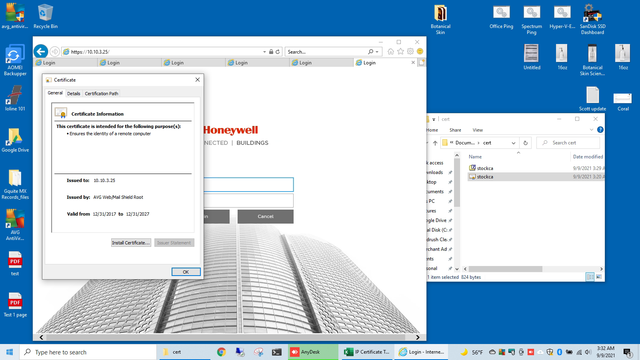
Task: Open the IE Tools gear icon
Action: click(410, 51)
